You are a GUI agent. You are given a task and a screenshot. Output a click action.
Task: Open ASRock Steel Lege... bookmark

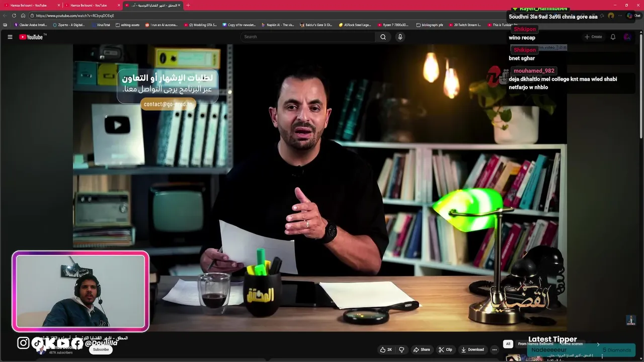(x=355, y=25)
